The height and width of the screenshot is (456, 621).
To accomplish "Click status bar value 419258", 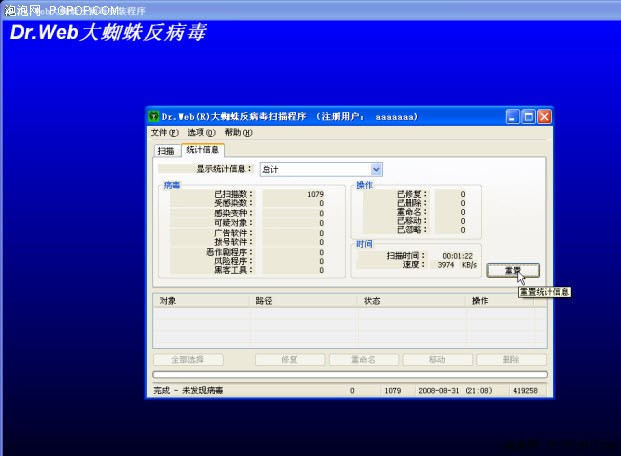I will (x=525, y=391).
